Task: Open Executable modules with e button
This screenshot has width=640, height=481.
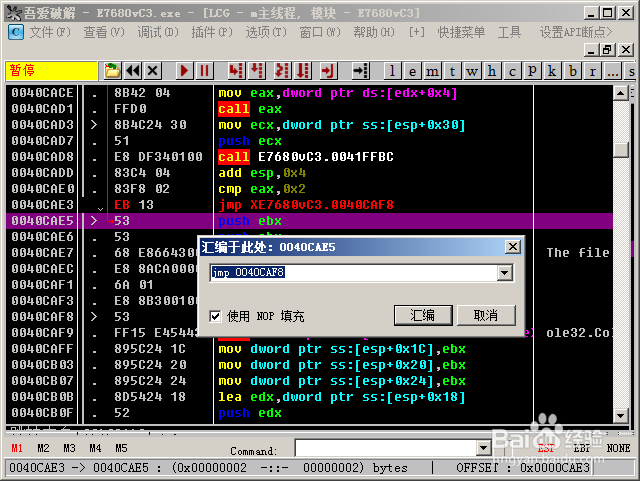Action: 413,71
